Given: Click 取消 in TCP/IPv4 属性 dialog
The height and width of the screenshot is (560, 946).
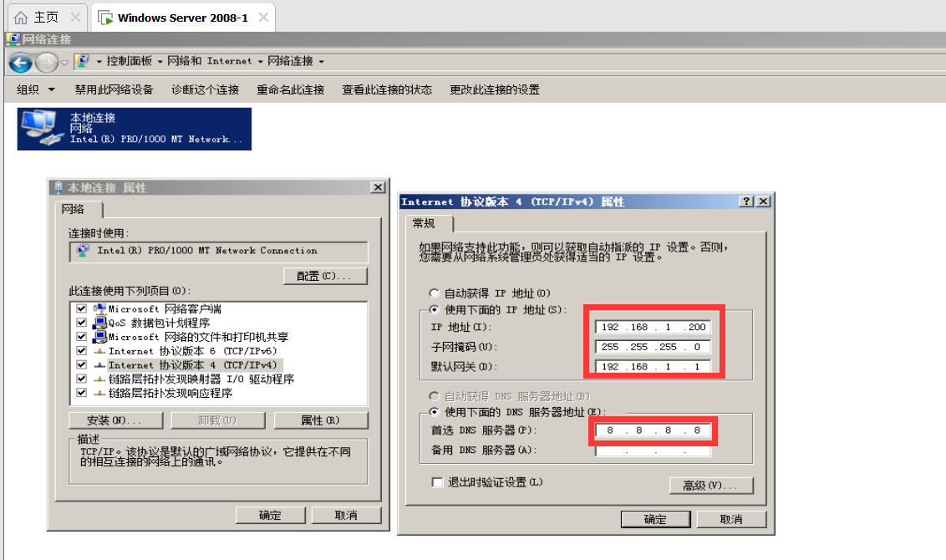Looking at the screenshot, I should point(731,519).
